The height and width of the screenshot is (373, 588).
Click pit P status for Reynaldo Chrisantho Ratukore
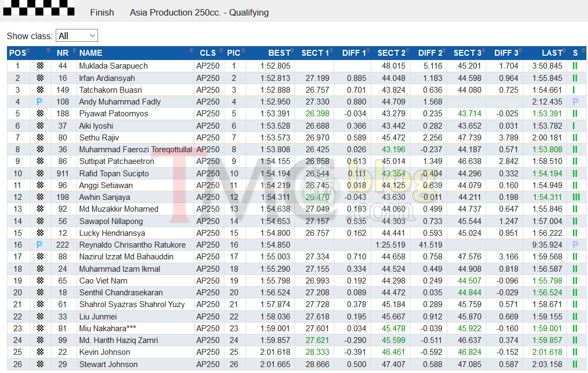coord(576,245)
